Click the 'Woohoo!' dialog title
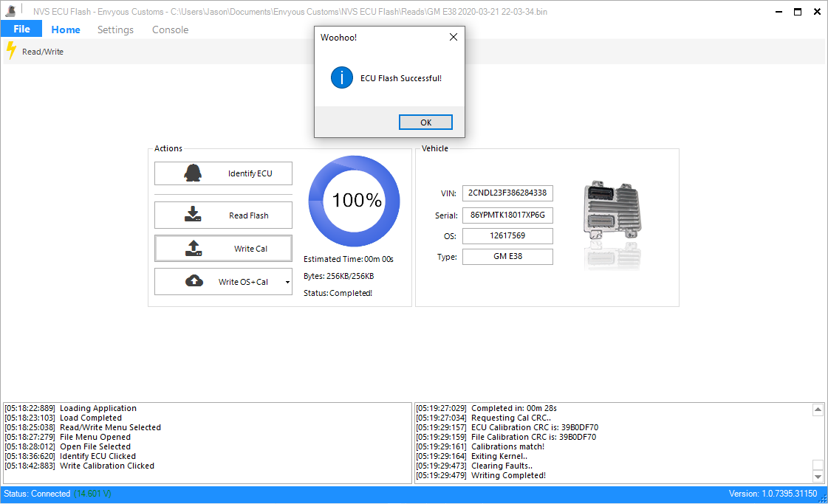The height and width of the screenshot is (504, 828). click(x=338, y=38)
